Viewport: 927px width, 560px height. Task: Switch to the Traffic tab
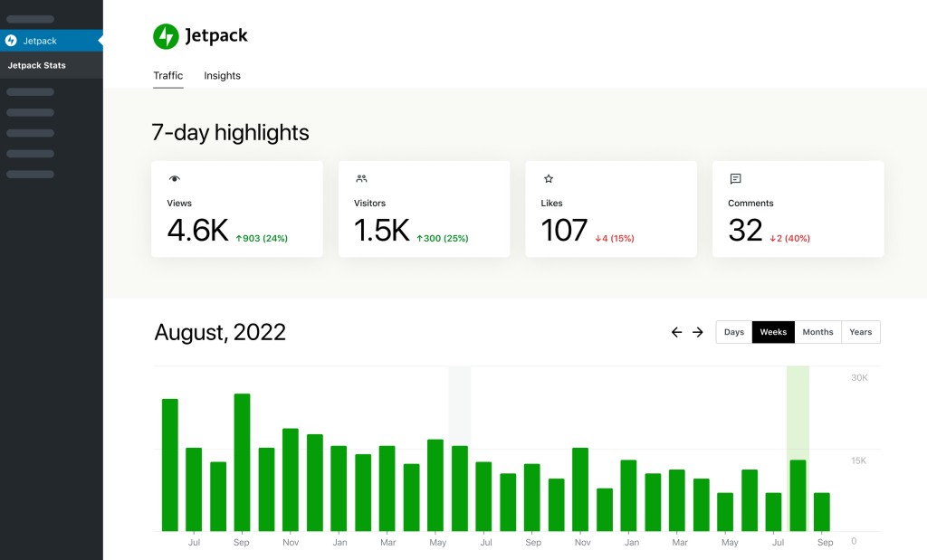(x=167, y=76)
